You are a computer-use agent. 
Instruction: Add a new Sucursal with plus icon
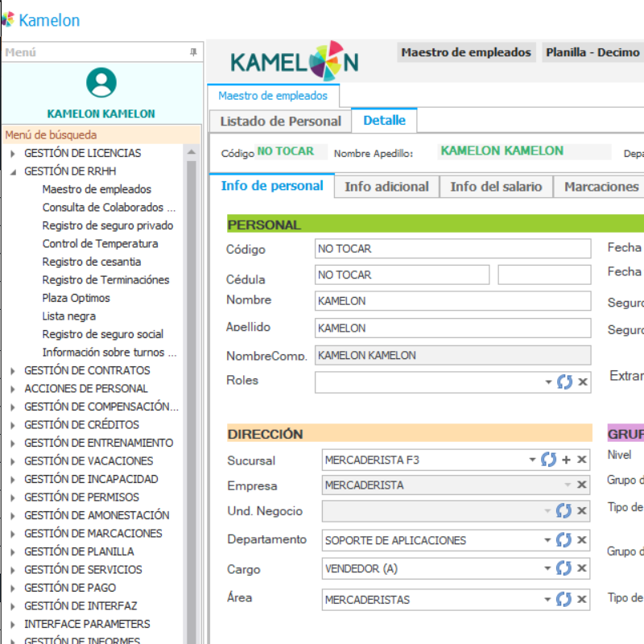567,460
